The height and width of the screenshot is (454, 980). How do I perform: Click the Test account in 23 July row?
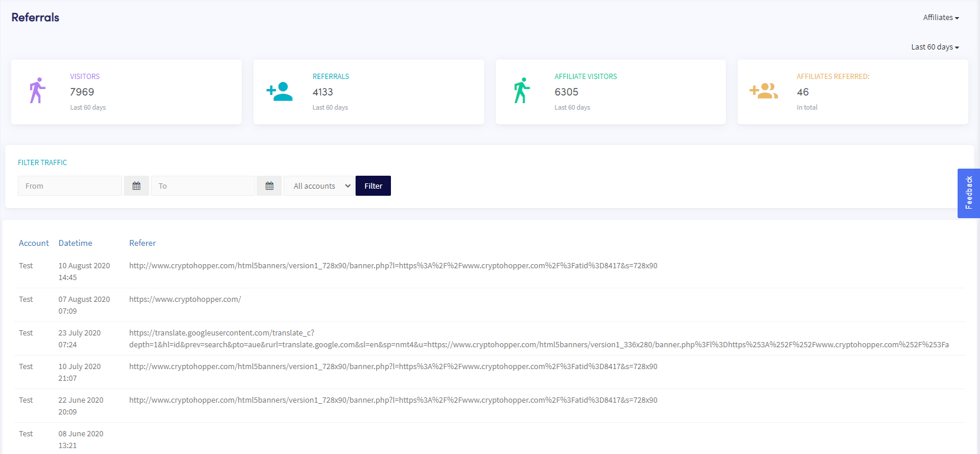tap(26, 333)
